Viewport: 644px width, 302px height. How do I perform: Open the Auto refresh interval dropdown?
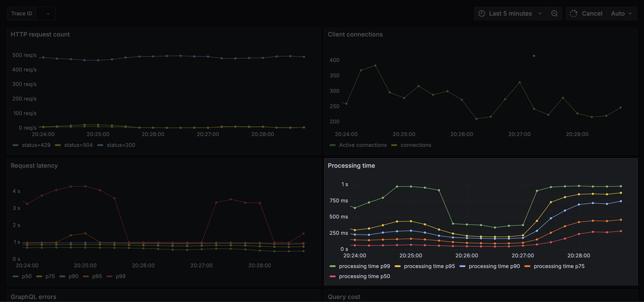(x=622, y=13)
